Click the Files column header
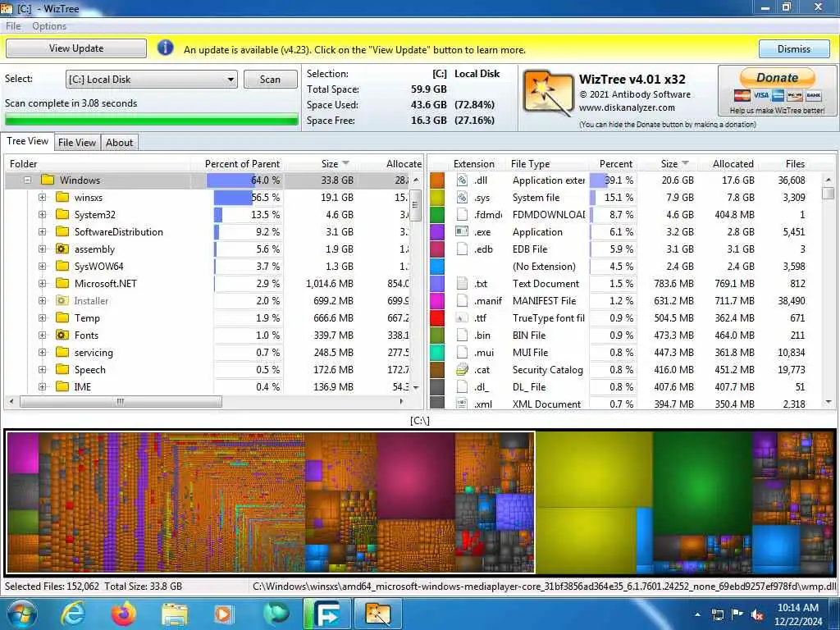 coord(795,164)
